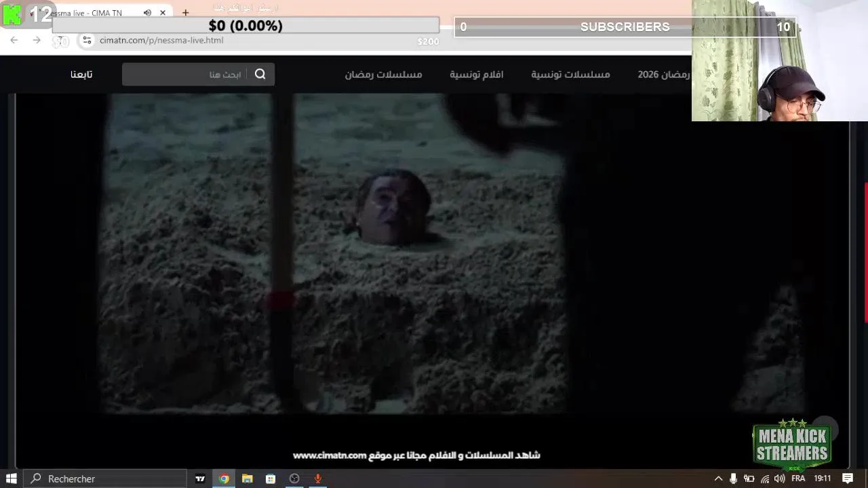Click the Rechercher taskbar search box
The image size is (868, 488).
[105, 479]
